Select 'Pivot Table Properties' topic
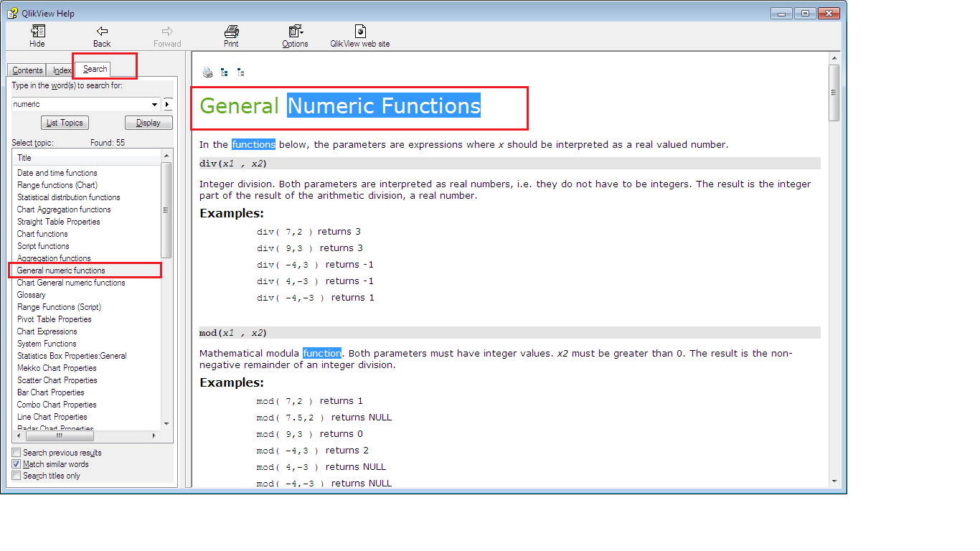Viewport: 980px width, 551px height. [55, 319]
